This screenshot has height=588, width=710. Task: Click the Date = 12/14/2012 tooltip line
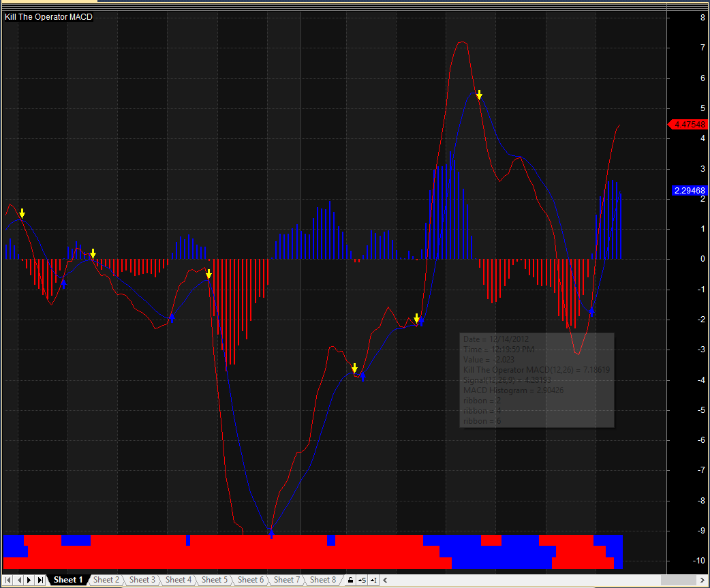click(x=496, y=339)
